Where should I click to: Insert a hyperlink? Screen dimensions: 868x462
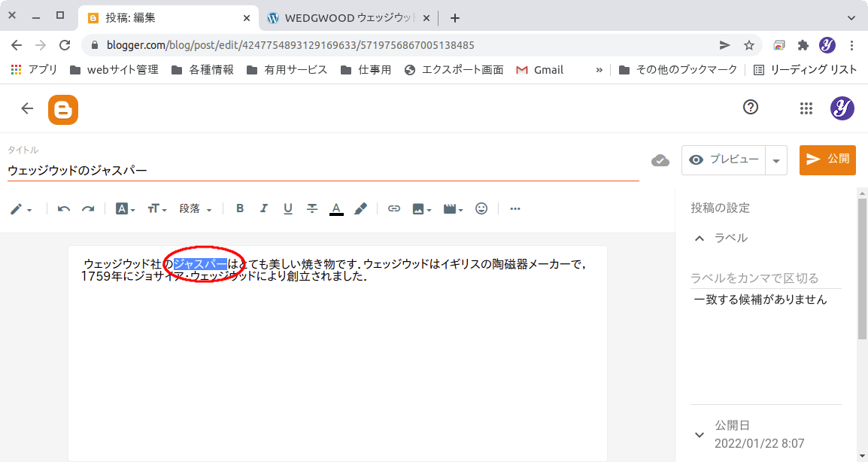[393, 209]
